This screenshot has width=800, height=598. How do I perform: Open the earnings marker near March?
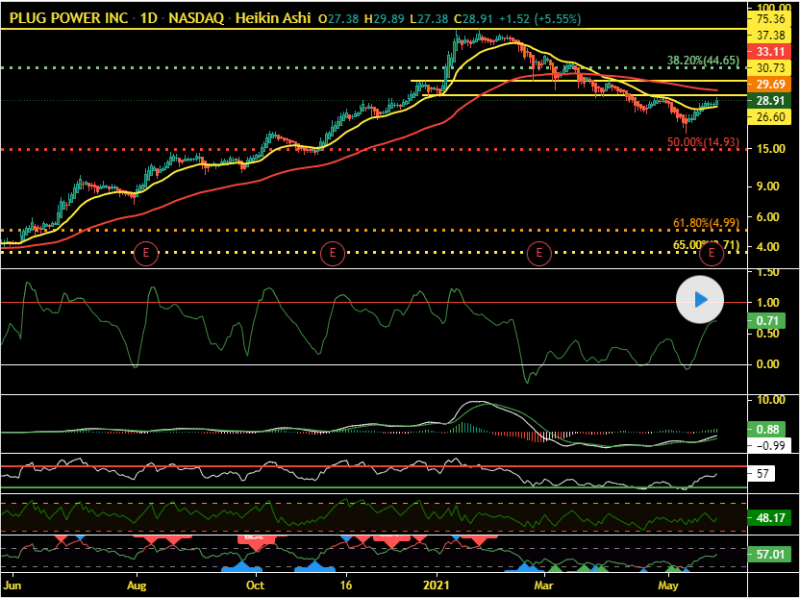pyautogui.click(x=540, y=254)
